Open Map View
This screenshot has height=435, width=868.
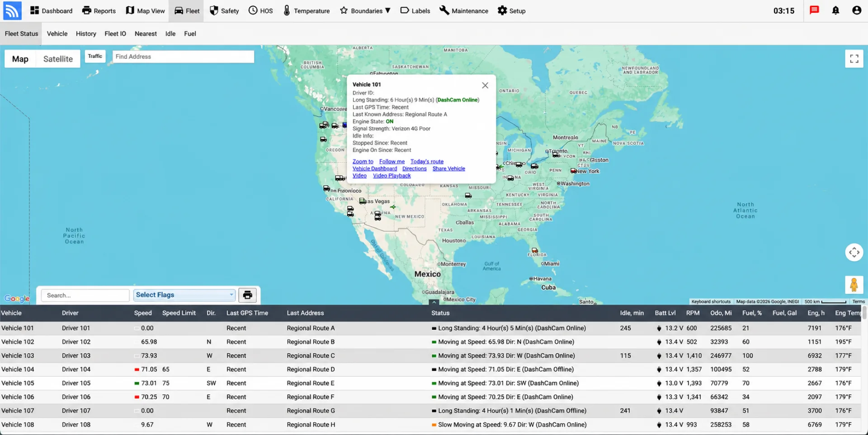coord(145,11)
